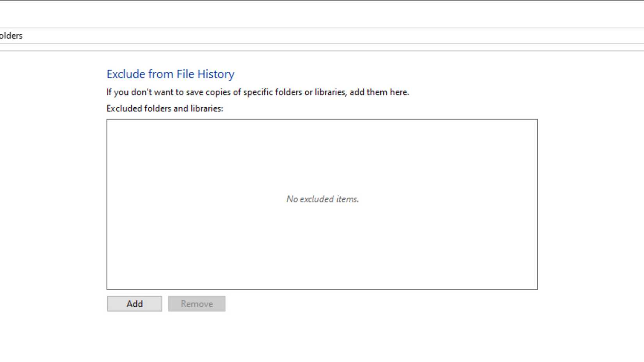Screen dimensions: 644x362
Task: Click the 'Excluded folders and libraries:' label
Action: point(165,108)
